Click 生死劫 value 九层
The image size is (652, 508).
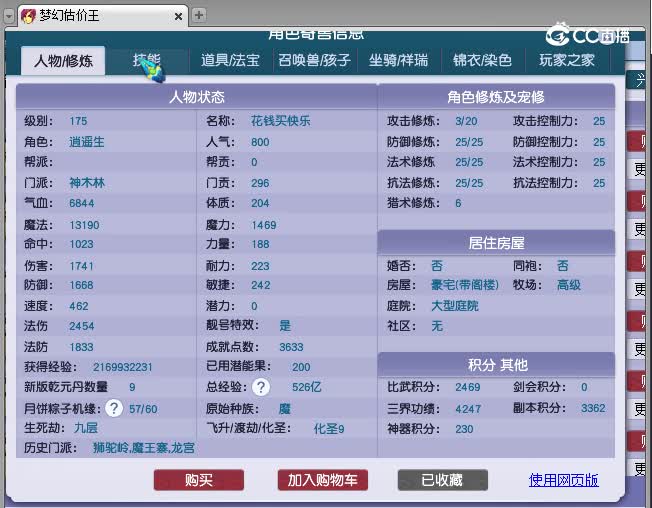(86, 428)
